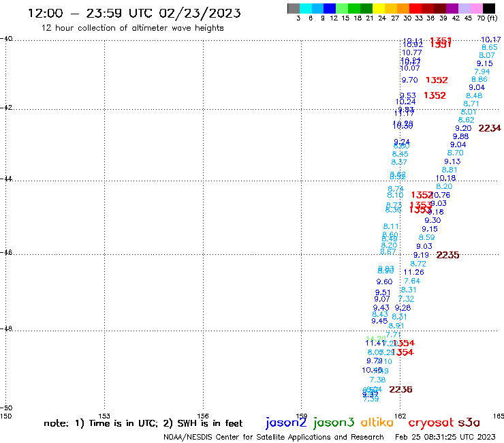Viewport: 504px width, 443px height.
Task: Select the light green 15 ft legend swatch
Action: [342, 8]
